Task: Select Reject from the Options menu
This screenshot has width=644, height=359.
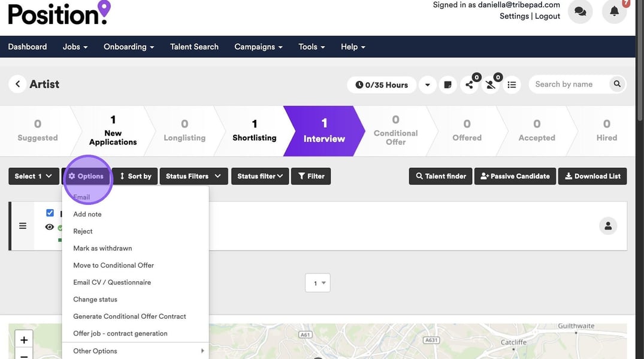Action: (83, 231)
